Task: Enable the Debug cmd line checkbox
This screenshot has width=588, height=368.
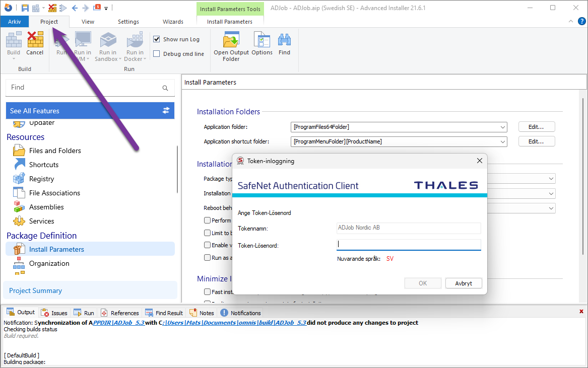Action: tap(157, 53)
